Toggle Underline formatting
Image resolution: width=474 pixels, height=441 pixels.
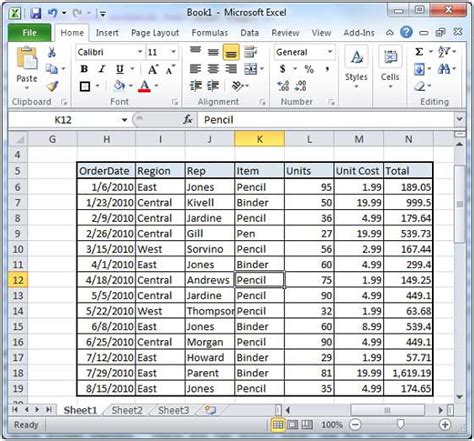(120, 69)
